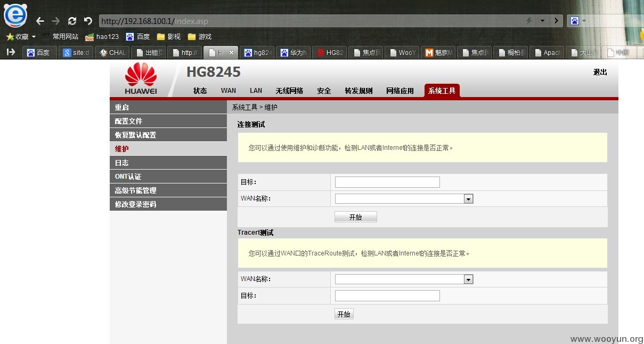Switch to the http:// browser tab

pyautogui.click(x=185, y=52)
